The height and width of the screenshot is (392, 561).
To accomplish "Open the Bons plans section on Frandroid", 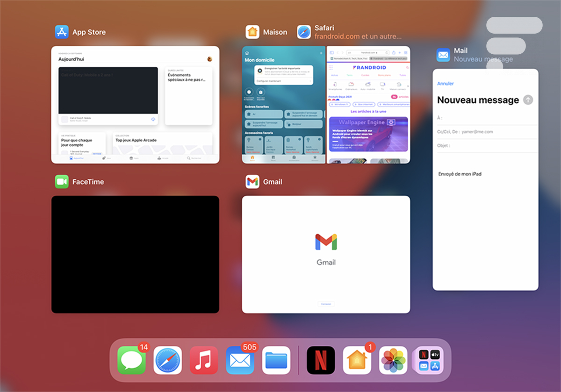I will pyautogui.click(x=384, y=75).
